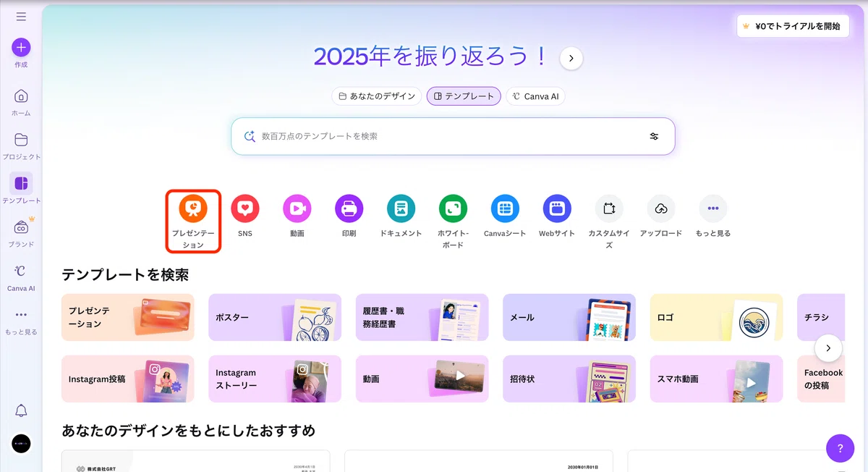Open the Instagram投稿 template card
This screenshot has width=868, height=472.
[x=128, y=379]
